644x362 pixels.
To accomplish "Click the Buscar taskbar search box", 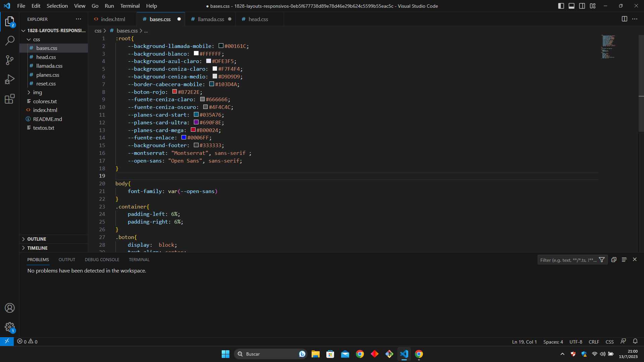I will tap(270, 354).
